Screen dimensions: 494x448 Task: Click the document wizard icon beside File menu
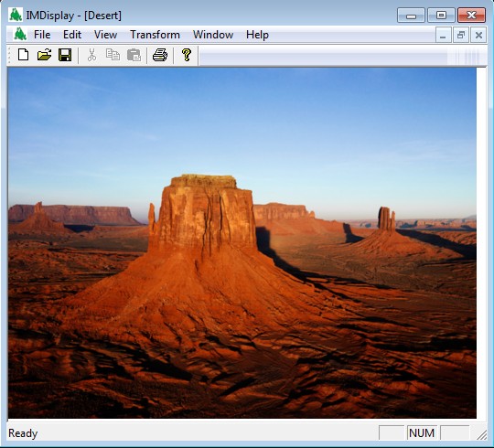[20, 35]
